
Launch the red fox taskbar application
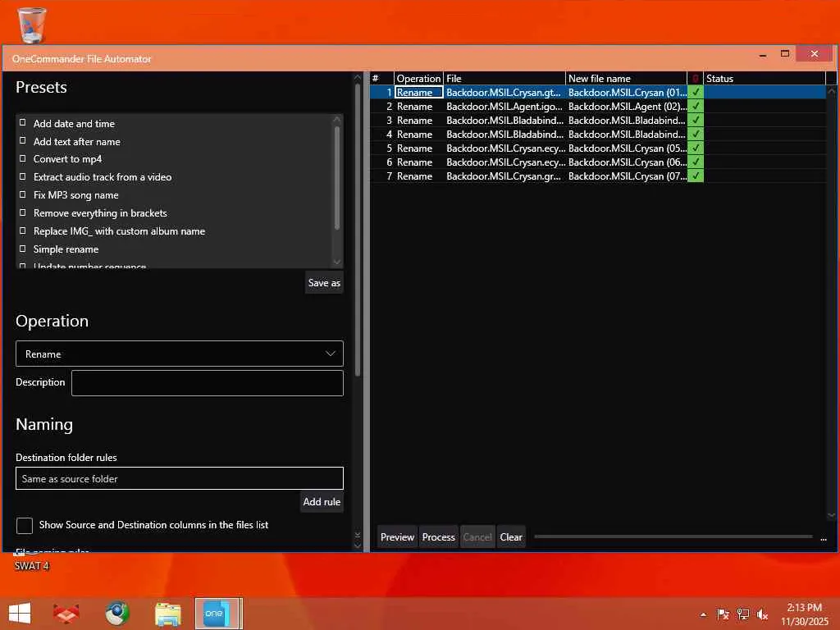coord(66,613)
